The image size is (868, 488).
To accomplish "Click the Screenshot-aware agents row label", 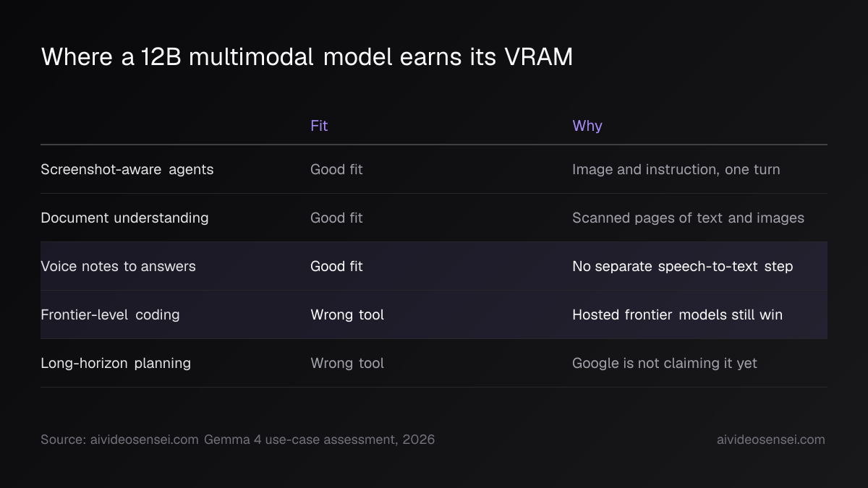I will (x=127, y=169).
